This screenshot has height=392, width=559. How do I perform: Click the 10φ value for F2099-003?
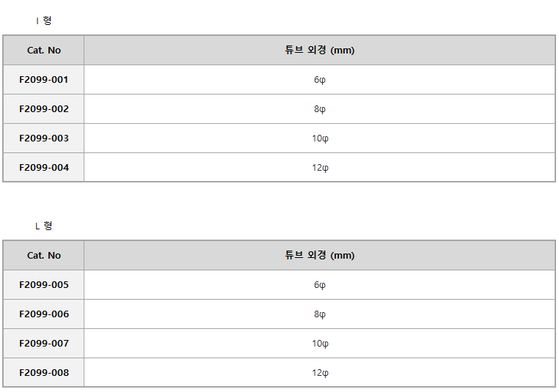[x=320, y=138]
